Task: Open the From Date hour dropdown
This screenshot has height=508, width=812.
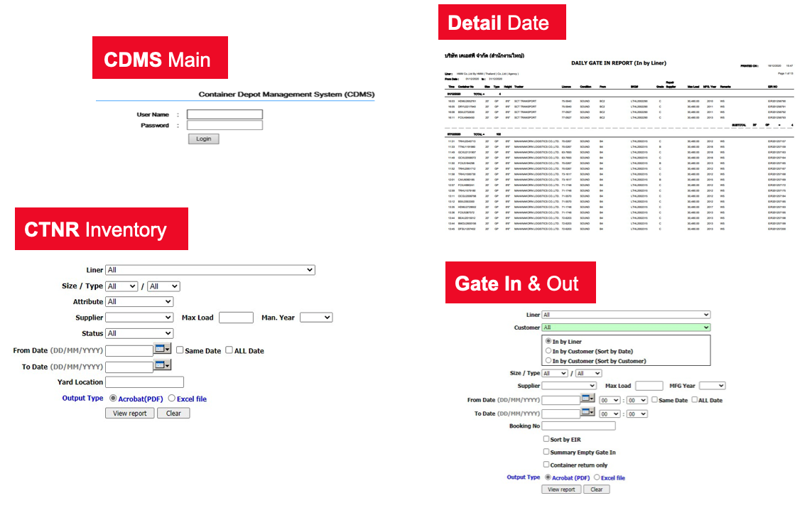Action: coord(610,400)
